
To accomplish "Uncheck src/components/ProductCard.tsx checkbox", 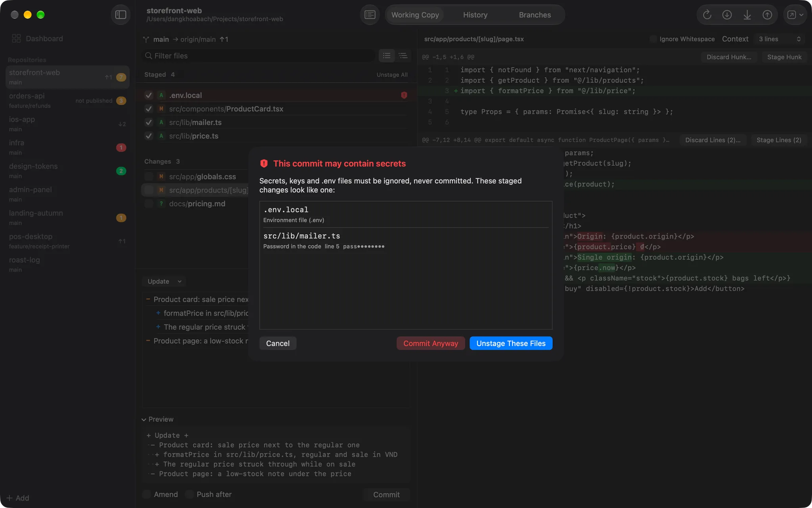I will (149, 109).
